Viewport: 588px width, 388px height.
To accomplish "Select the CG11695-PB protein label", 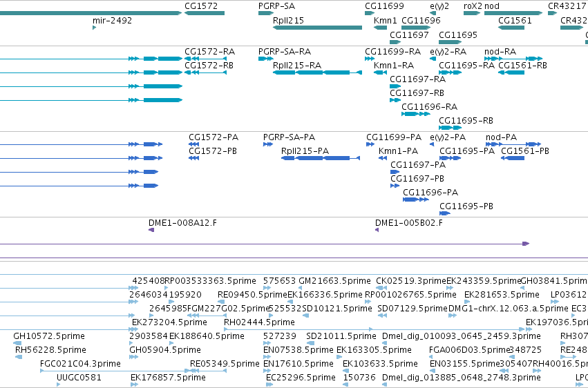I will coord(466,206).
